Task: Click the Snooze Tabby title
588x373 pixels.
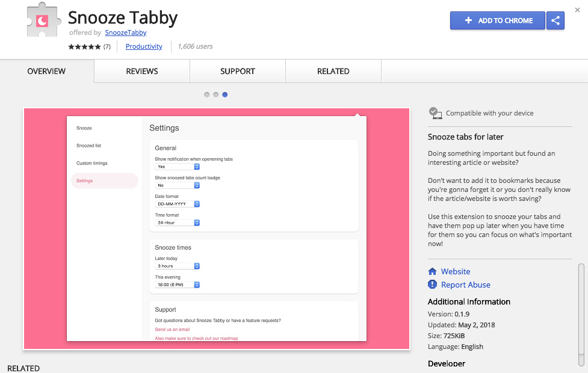Action: (123, 17)
